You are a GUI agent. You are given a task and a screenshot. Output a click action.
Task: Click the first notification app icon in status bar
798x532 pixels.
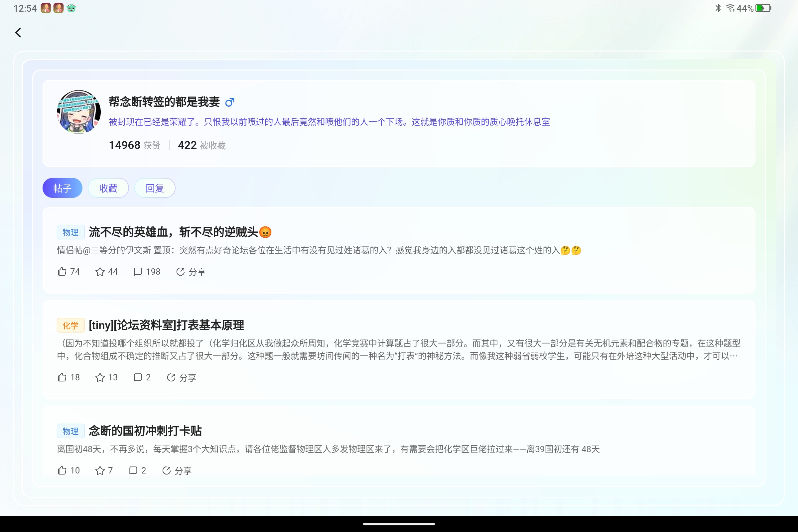[46, 8]
